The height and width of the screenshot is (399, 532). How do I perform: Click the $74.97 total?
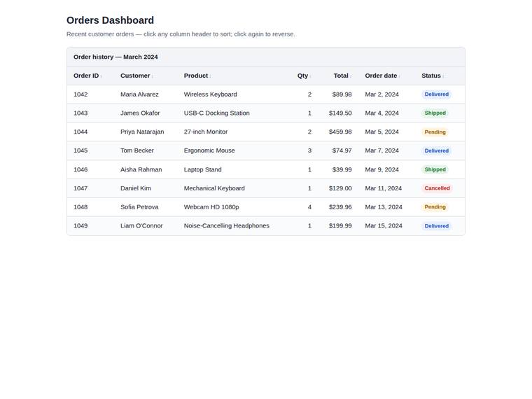[342, 150]
